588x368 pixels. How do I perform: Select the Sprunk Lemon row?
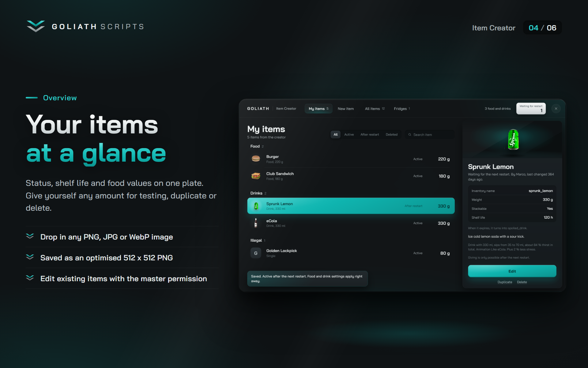coord(351,206)
